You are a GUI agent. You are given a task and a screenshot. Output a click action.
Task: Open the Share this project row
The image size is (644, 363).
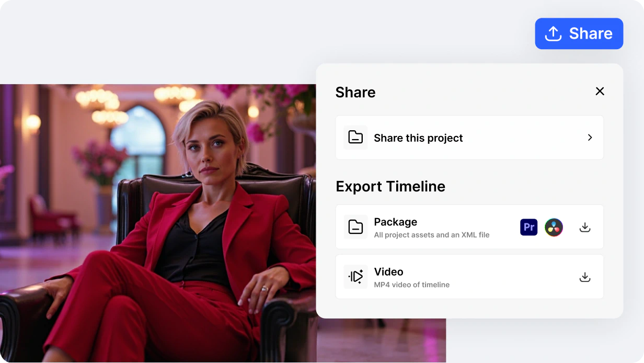coord(469,138)
